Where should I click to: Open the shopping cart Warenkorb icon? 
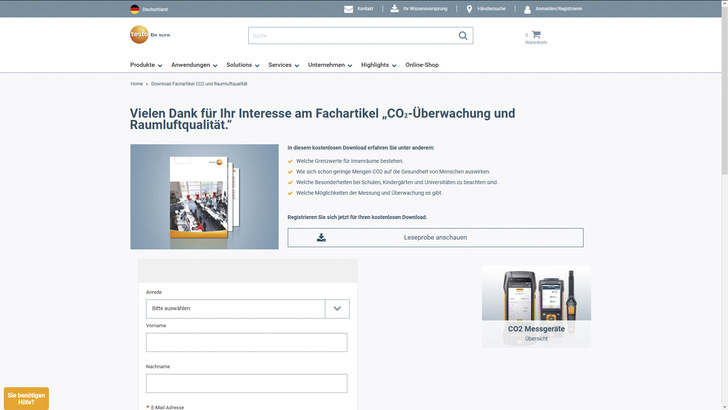click(x=536, y=35)
